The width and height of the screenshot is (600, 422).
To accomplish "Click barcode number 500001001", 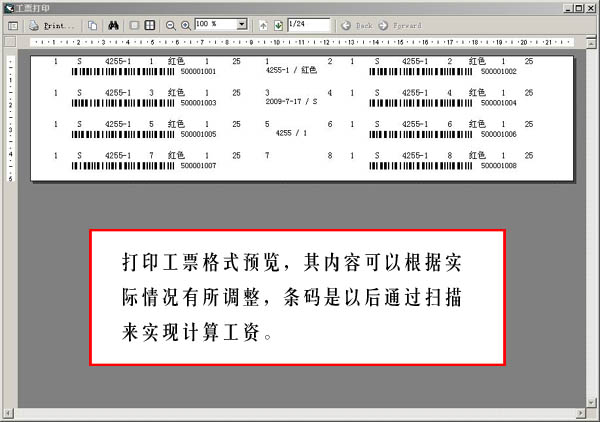I will click(198, 72).
